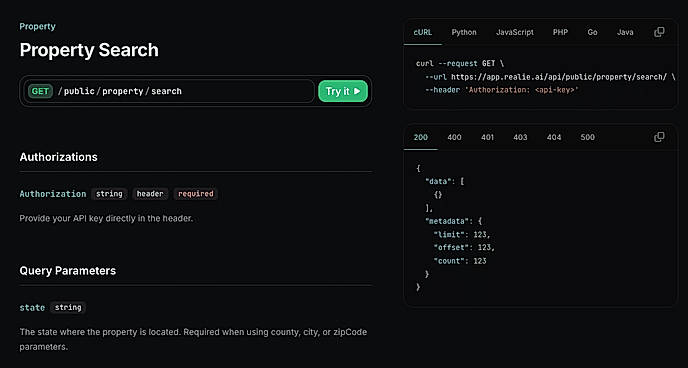
Task: Open the 403 response tab
Action: [520, 137]
